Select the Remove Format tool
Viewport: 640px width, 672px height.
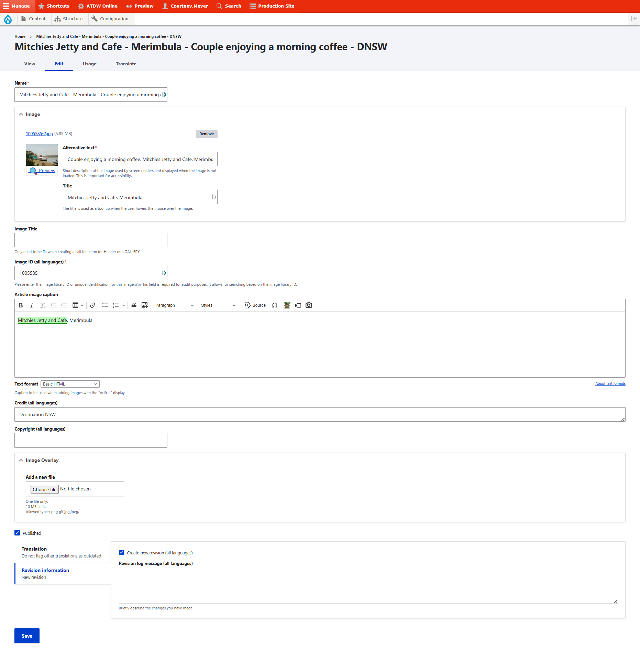pyautogui.click(x=43, y=305)
